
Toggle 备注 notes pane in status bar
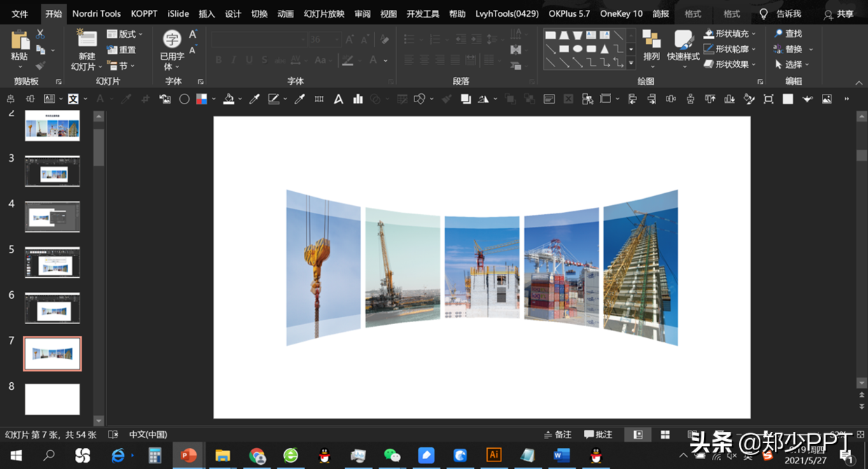[557, 435]
